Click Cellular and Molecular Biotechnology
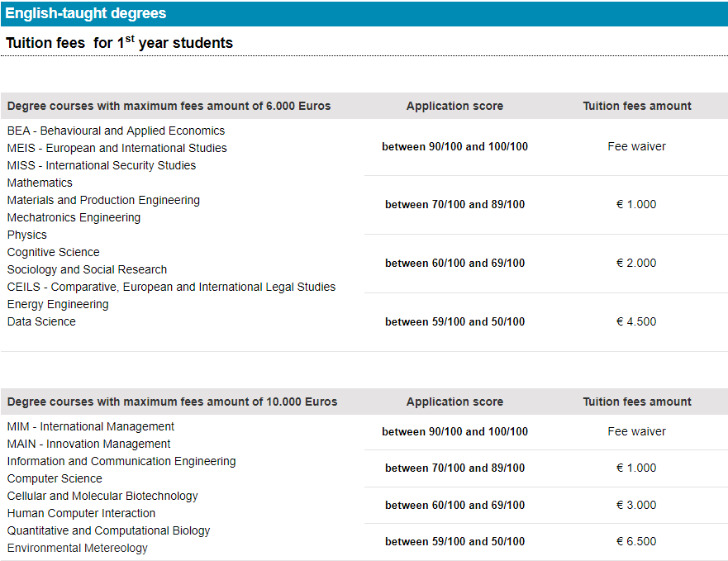The width and height of the screenshot is (728, 561). click(102, 496)
